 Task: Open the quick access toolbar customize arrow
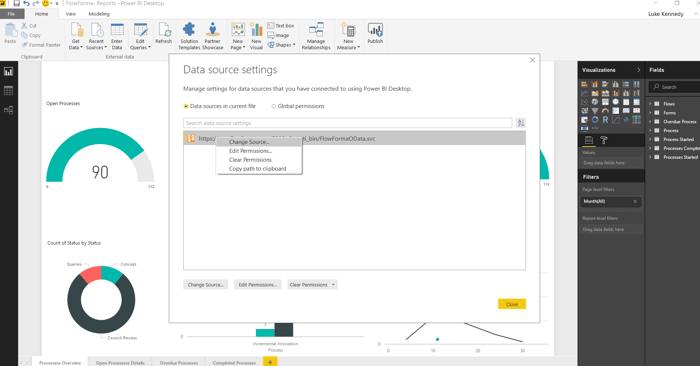point(57,4)
